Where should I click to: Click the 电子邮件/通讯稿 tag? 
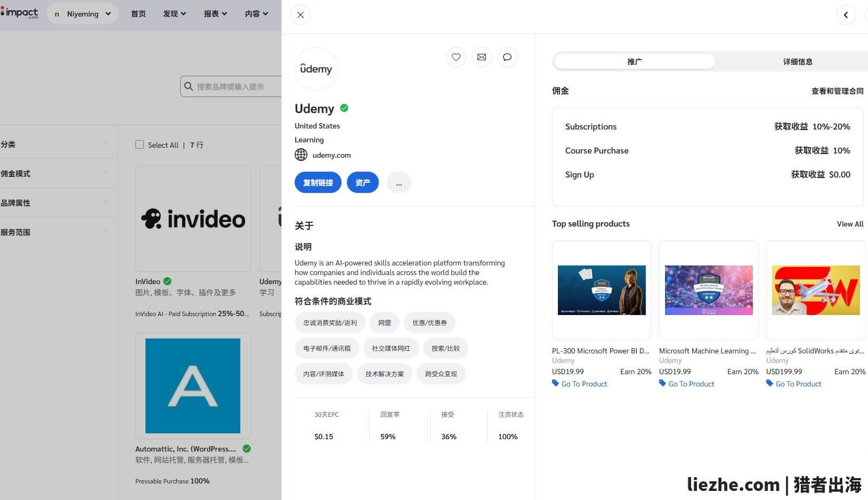[x=327, y=348]
